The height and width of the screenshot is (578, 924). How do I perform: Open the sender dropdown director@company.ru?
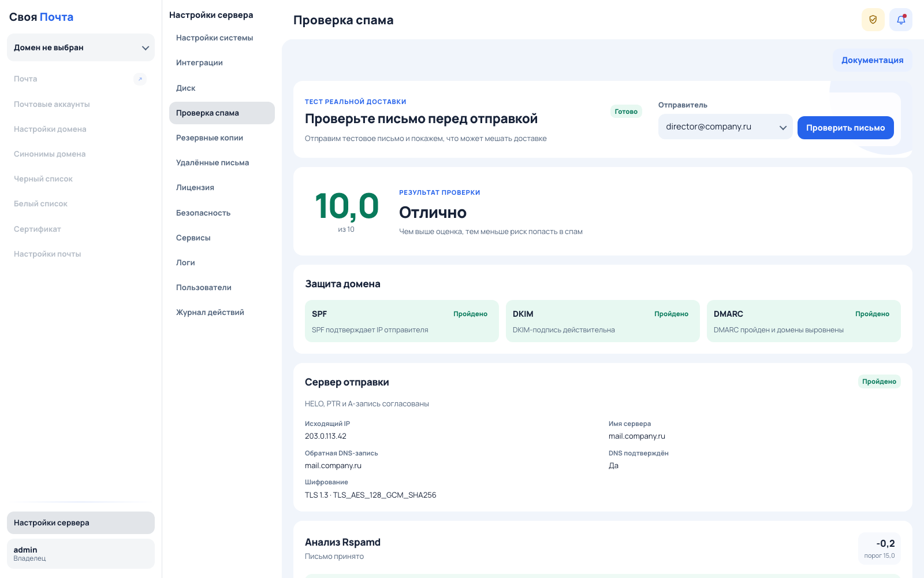[725, 127]
